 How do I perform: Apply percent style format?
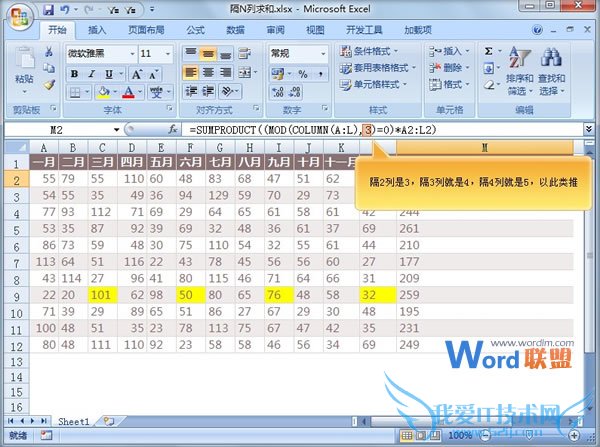coord(303,73)
